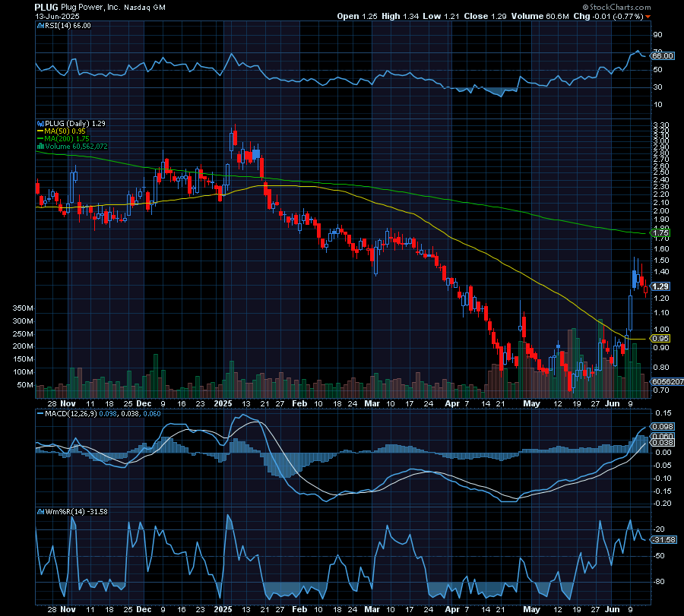Click the MACD indicator icon in lower panel
684x616 pixels.
(40, 415)
